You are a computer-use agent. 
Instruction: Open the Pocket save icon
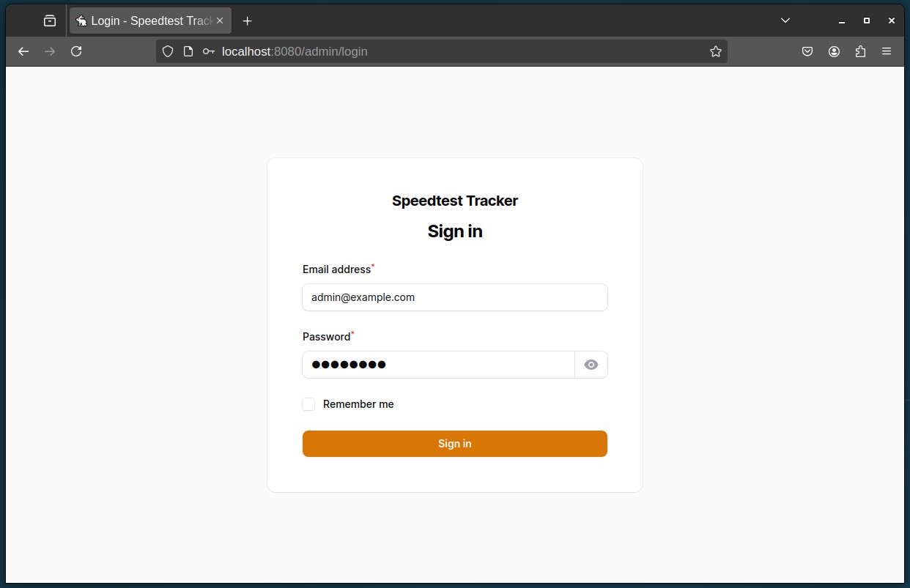coord(807,51)
